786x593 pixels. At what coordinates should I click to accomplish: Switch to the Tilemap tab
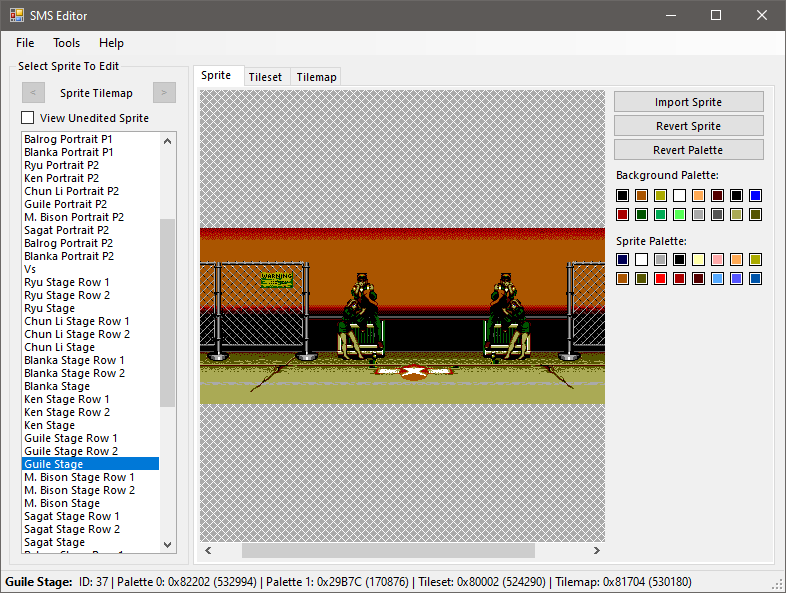(316, 77)
